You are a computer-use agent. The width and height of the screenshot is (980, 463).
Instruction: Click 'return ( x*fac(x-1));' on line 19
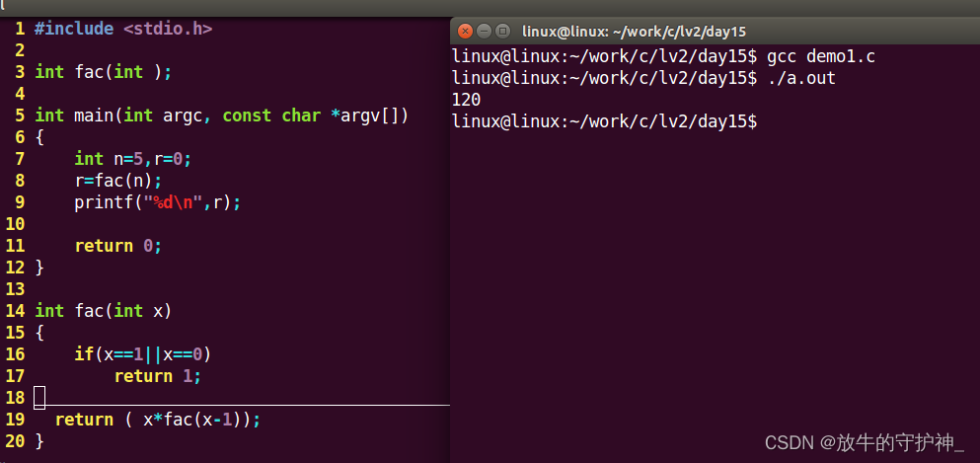tap(158, 420)
